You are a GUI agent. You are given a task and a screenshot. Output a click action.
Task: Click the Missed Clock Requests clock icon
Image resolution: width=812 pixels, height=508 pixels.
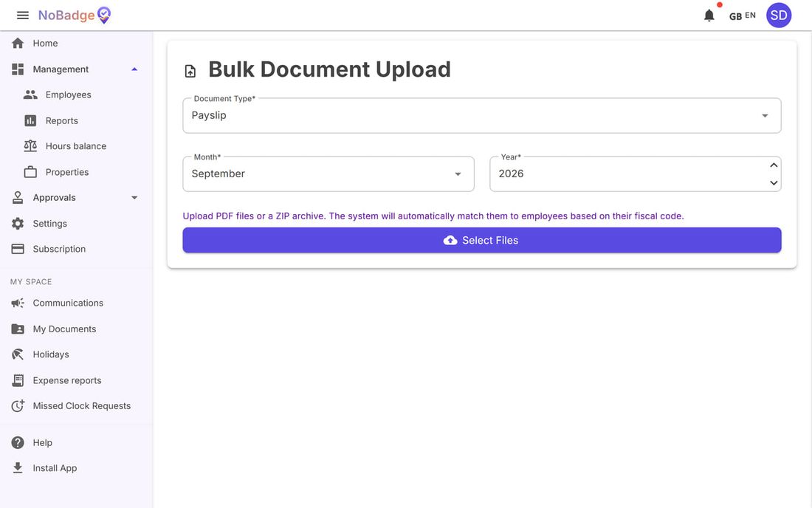pos(18,405)
